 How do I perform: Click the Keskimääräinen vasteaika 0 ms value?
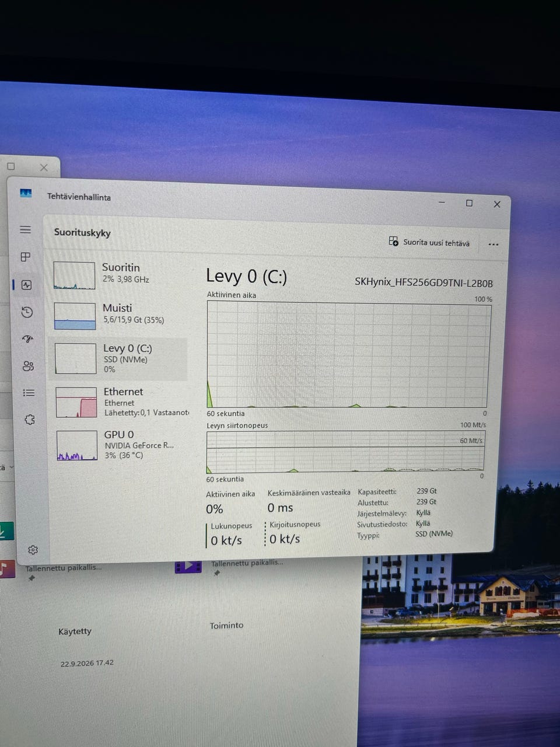(x=280, y=508)
